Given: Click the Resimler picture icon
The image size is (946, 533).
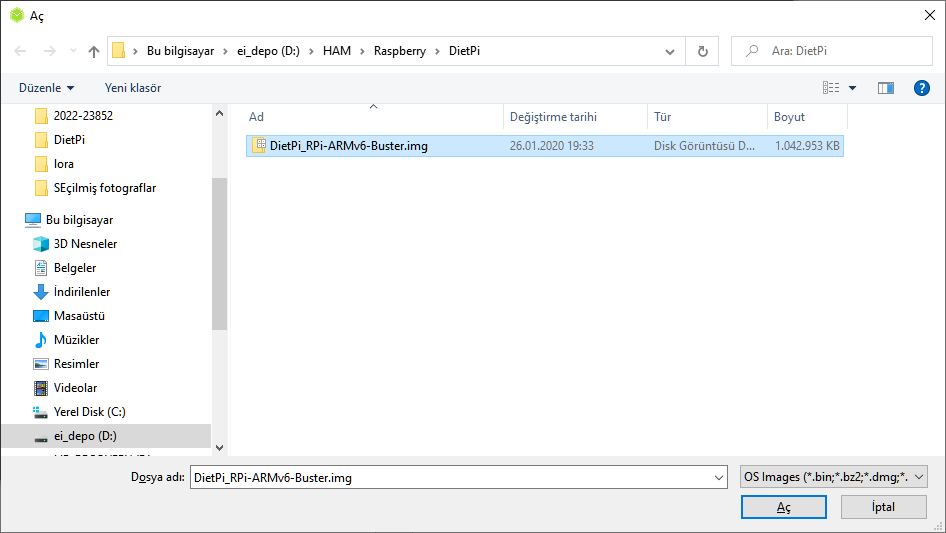Looking at the screenshot, I should point(41,364).
